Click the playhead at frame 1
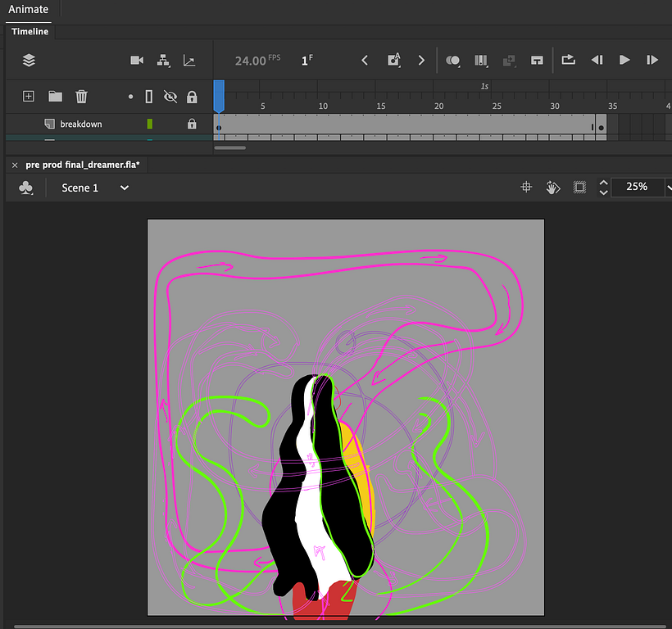The height and width of the screenshot is (629, 672). (x=218, y=92)
